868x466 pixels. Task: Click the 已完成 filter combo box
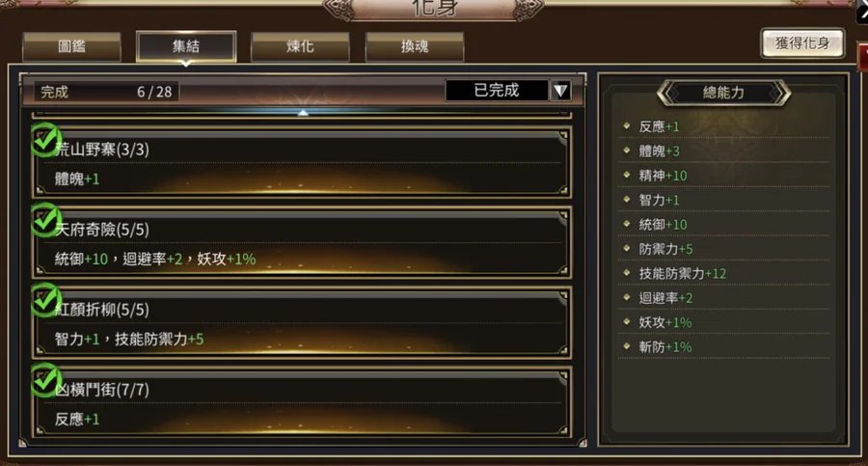click(508, 91)
